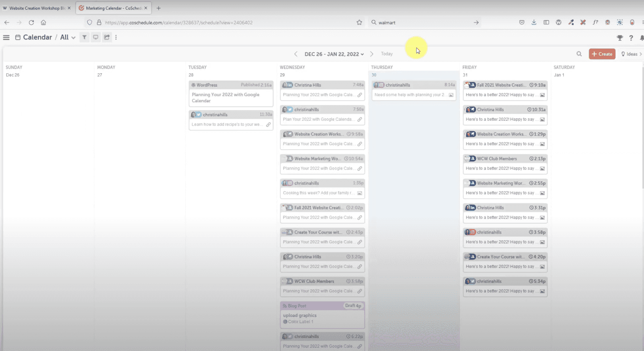Image resolution: width=644 pixels, height=351 pixels.
Task: Open Website Marketing Wo 10:54a post
Action: (x=322, y=164)
